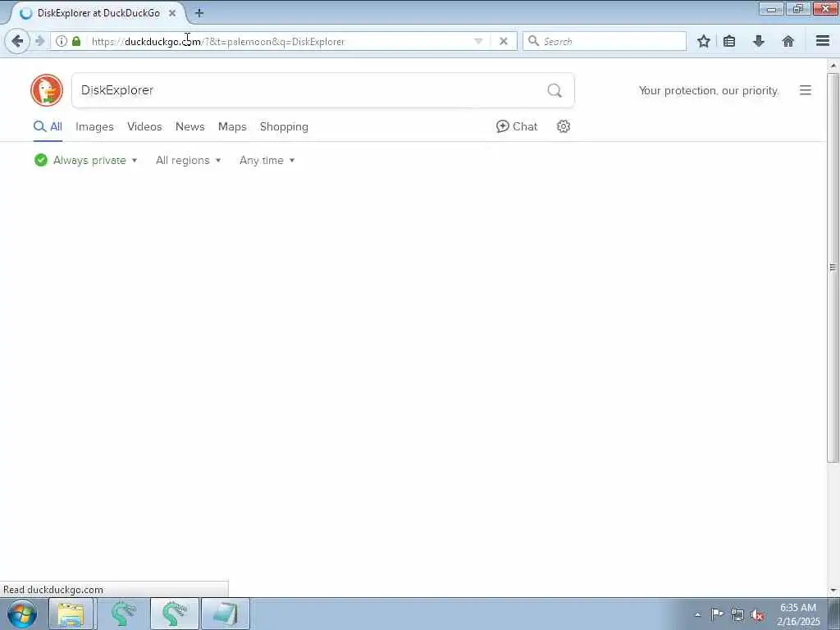The height and width of the screenshot is (630, 840).
Task: Switch to the Shopping tab
Action: 284,127
